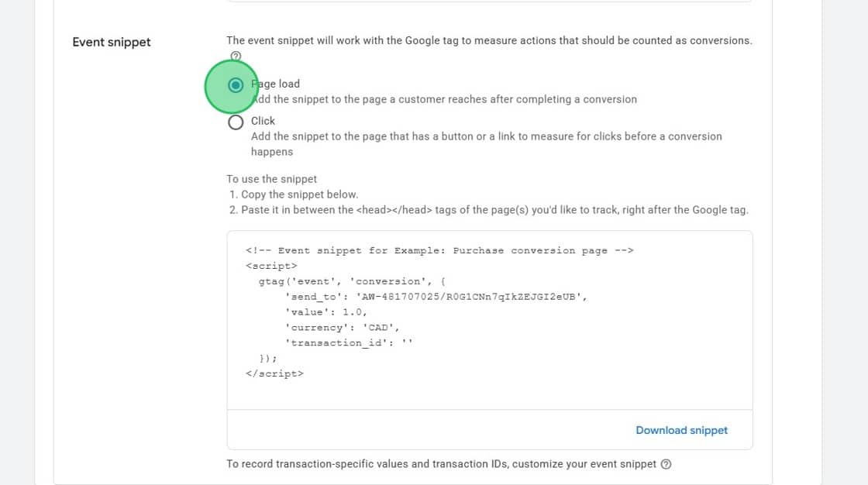Click the 'To use the snippet' text
Image resolution: width=868 pixels, height=485 pixels.
point(272,179)
